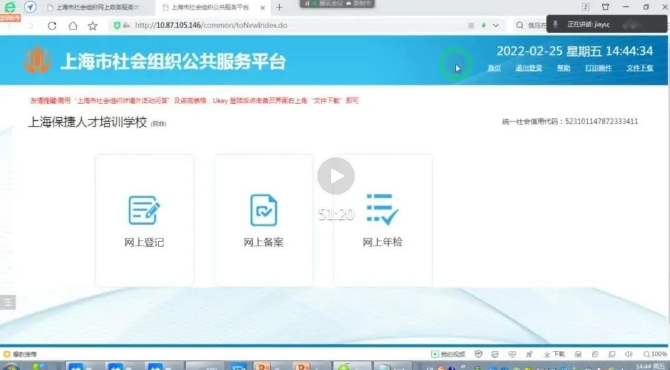Click the school name 上海保捷人才培训学校

[88, 122]
